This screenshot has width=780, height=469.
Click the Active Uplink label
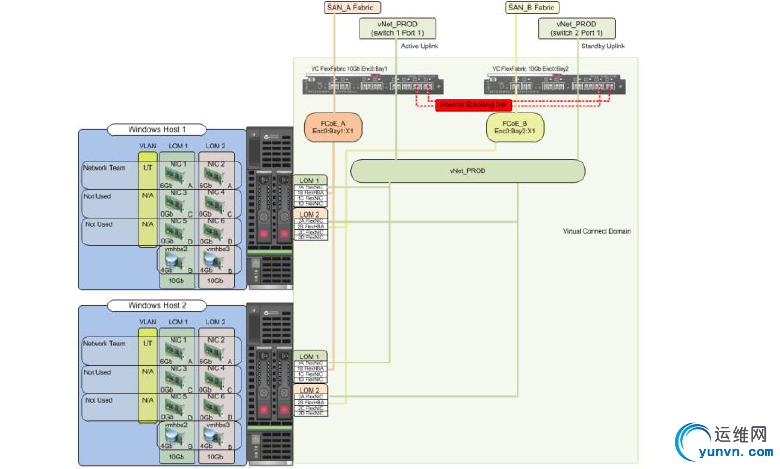(419, 46)
